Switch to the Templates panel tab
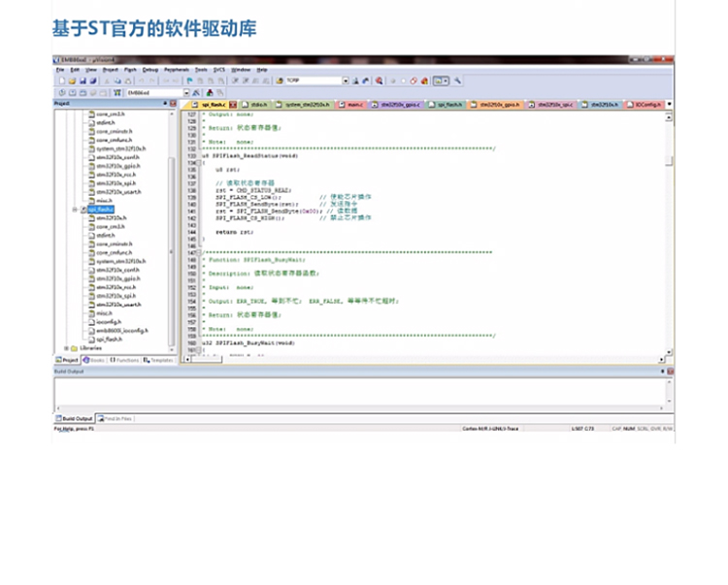 (158, 360)
